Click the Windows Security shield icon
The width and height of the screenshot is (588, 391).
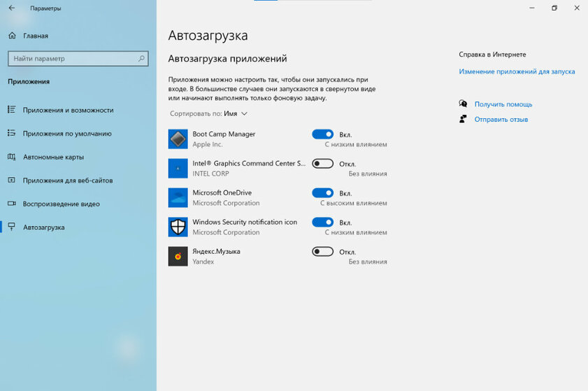(178, 227)
